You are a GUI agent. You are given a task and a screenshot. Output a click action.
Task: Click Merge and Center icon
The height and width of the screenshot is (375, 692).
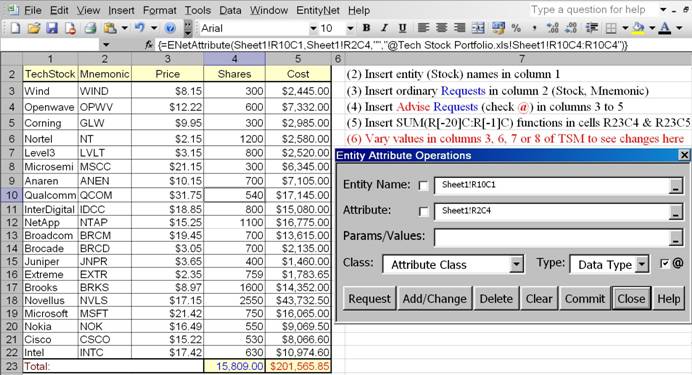(x=478, y=28)
